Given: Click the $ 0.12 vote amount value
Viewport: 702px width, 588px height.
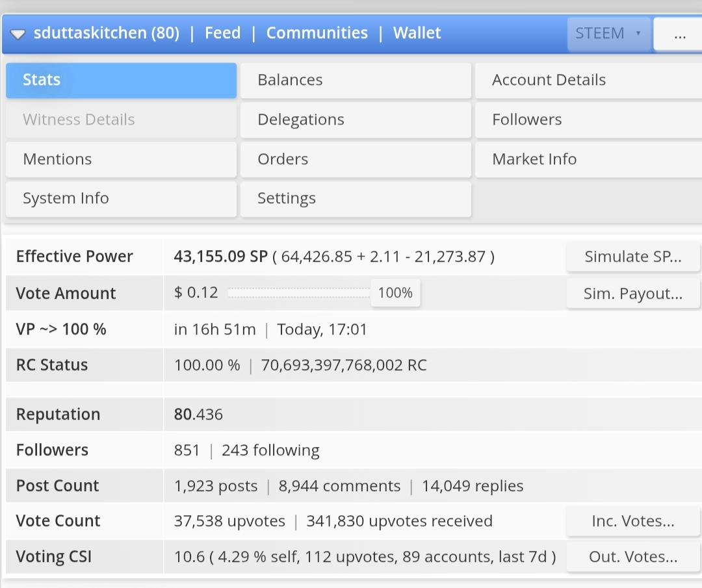Looking at the screenshot, I should pyautogui.click(x=196, y=292).
